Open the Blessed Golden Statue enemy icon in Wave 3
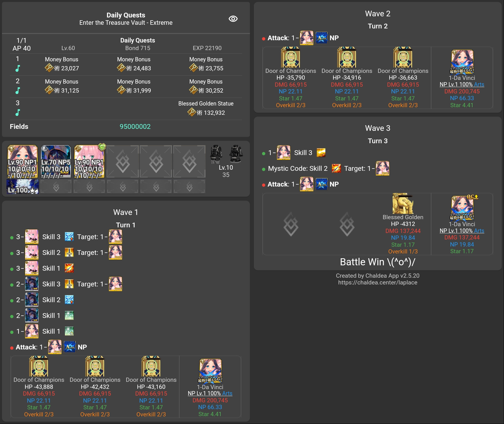 (402, 203)
